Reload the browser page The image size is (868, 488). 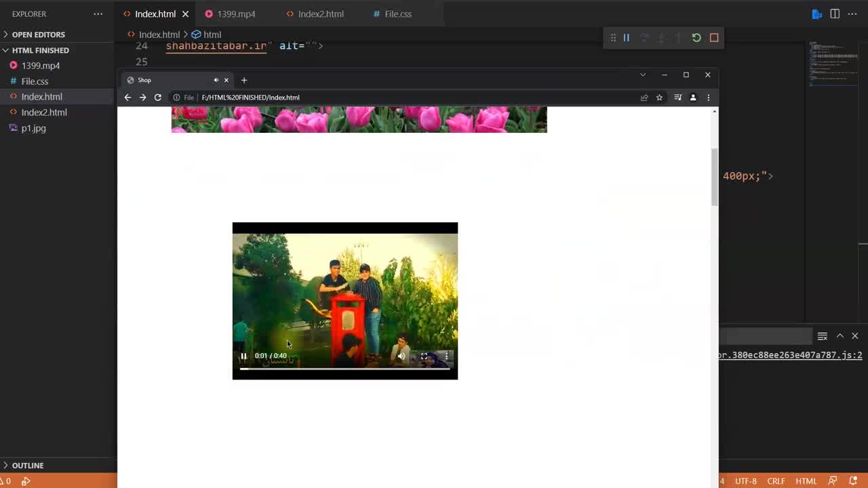[x=158, y=98]
